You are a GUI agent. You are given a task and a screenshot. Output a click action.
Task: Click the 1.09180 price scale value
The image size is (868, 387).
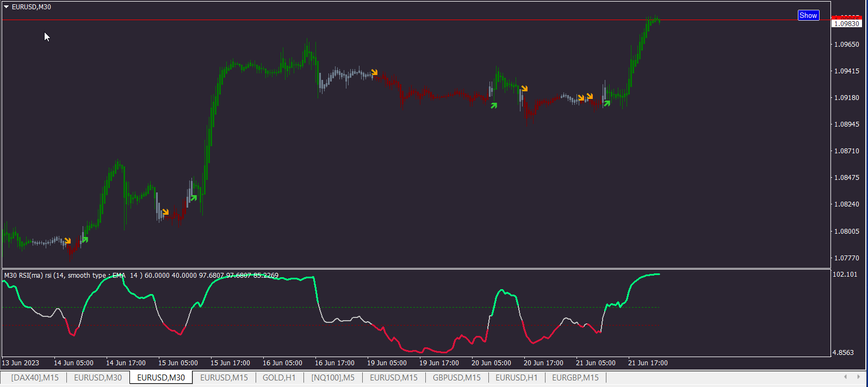(847, 98)
